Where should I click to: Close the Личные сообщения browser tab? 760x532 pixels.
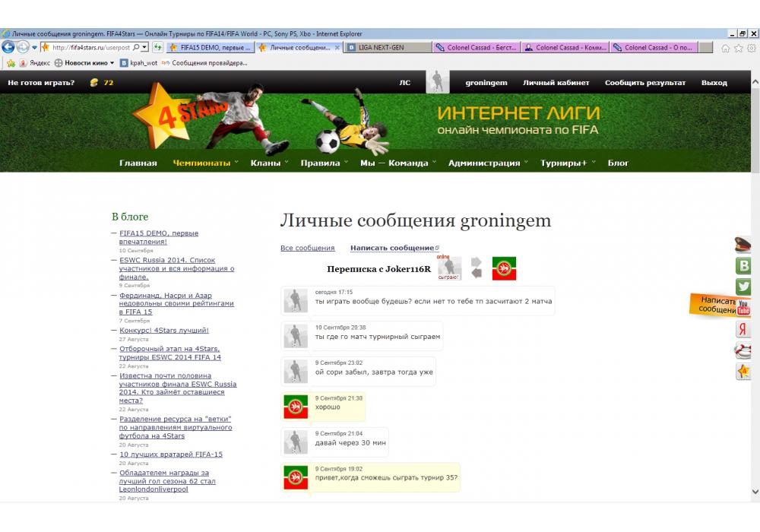[337, 47]
